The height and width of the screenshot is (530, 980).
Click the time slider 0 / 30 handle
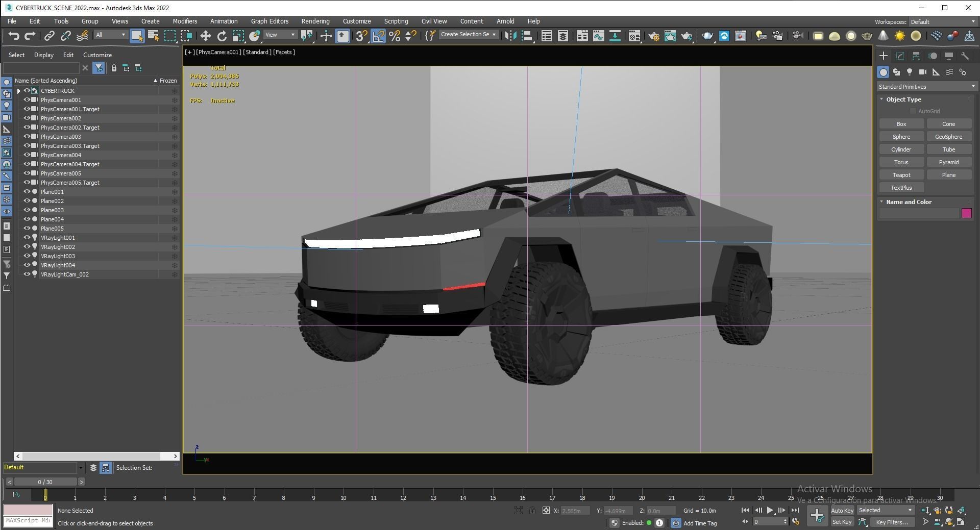point(45,482)
